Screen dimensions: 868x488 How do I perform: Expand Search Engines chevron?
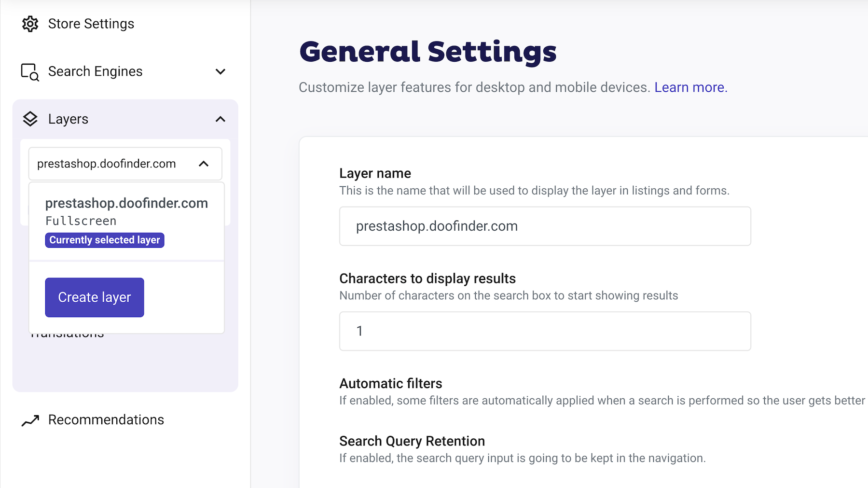[220, 72]
